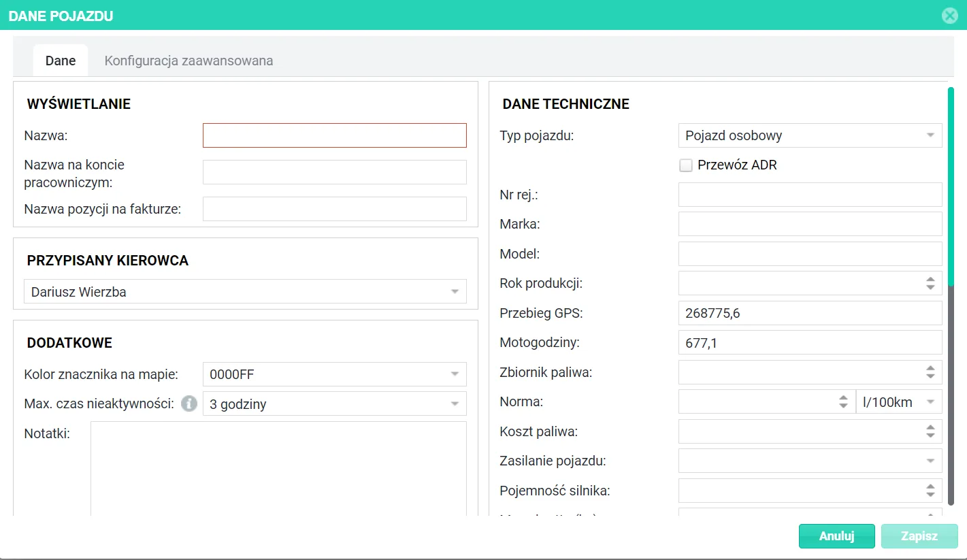Viewport: 967px width, 560px height.
Task: Expand the Zasilanie pojazdu dropdown
Action: click(810, 461)
